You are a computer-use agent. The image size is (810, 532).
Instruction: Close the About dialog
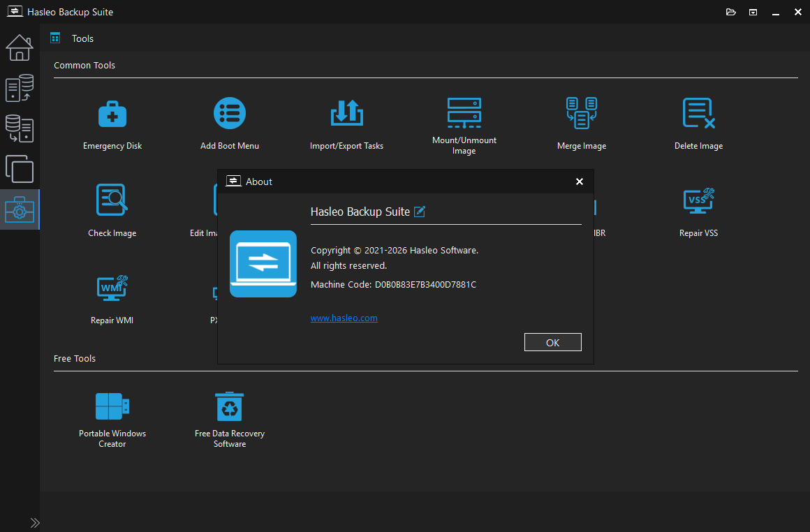[580, 182]
